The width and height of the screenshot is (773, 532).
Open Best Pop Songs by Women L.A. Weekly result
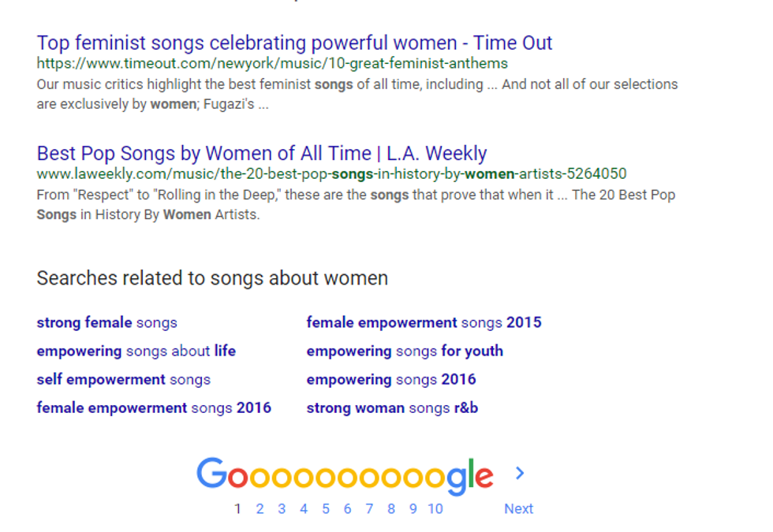click(261, 153)
